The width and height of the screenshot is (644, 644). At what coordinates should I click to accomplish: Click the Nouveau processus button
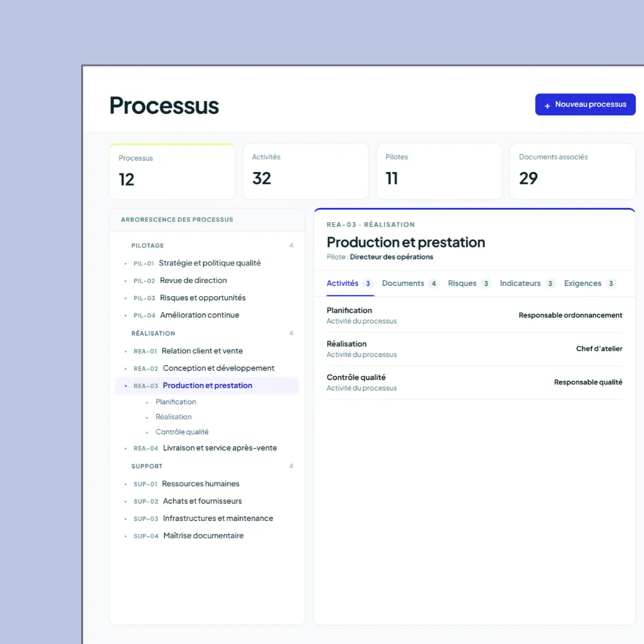pyautogui.click(x=585, y=104)
